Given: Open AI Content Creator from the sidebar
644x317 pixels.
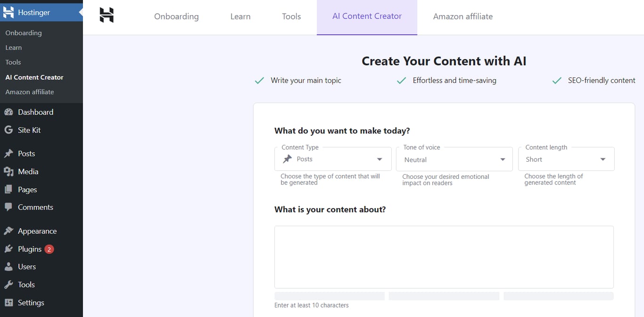Looking at the screenshot, I should click(x=34, y=77).
